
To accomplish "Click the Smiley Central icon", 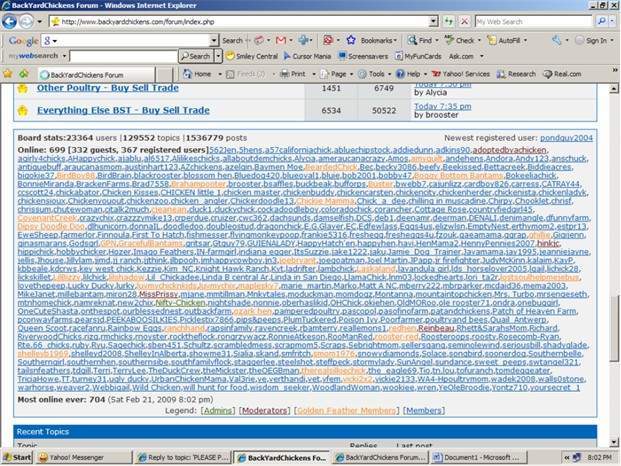I will tap(230, 56).
